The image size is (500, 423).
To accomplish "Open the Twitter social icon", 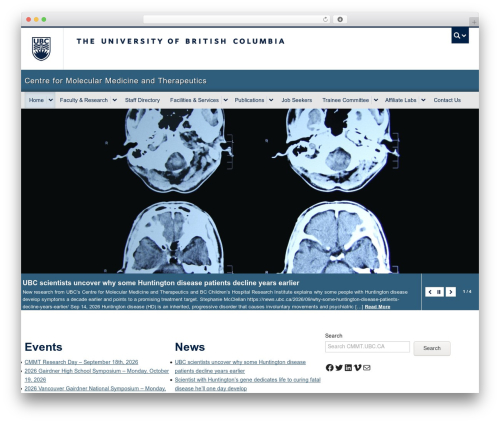I will click(x=339, y=367).
